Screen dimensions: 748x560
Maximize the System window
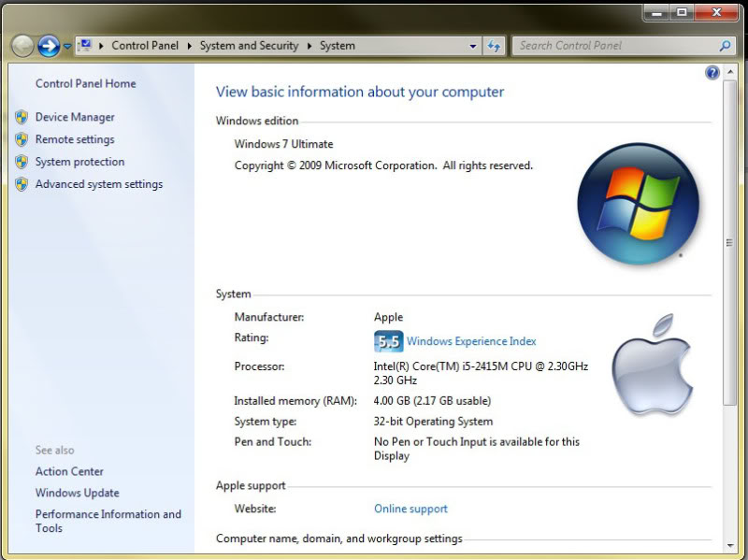tap(683, 13)
